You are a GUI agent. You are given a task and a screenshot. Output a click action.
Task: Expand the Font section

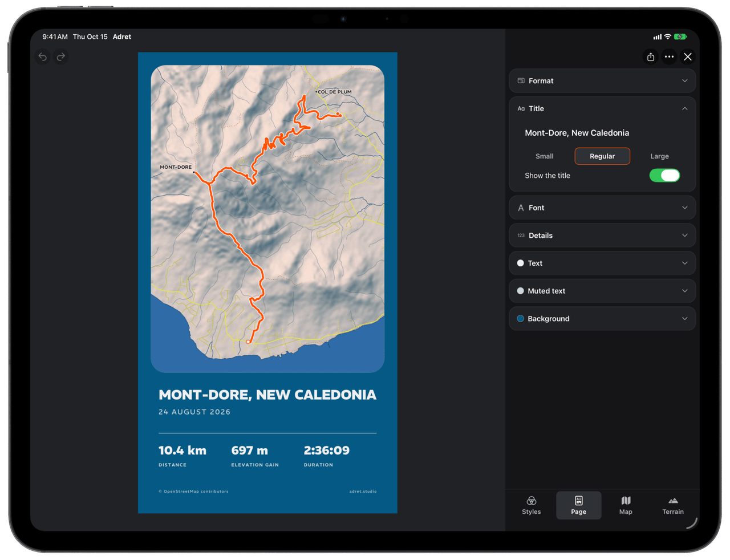[602, 208]
